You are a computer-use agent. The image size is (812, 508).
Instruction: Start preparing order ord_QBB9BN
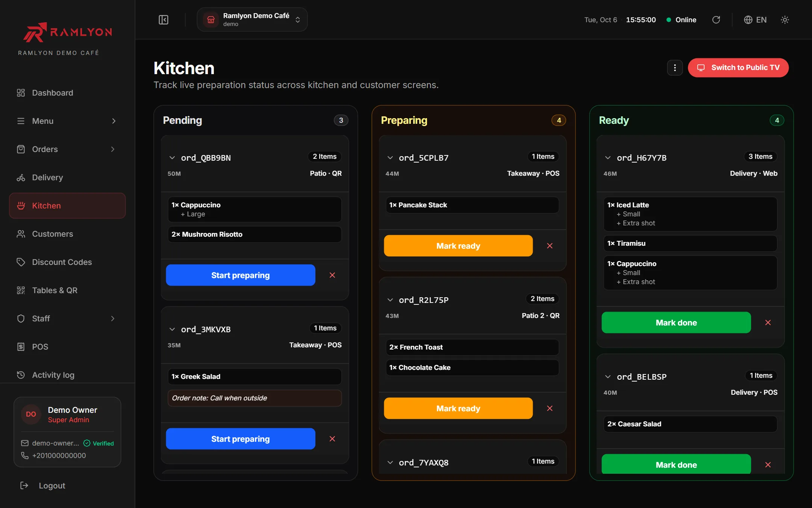[x=241, y=275]
